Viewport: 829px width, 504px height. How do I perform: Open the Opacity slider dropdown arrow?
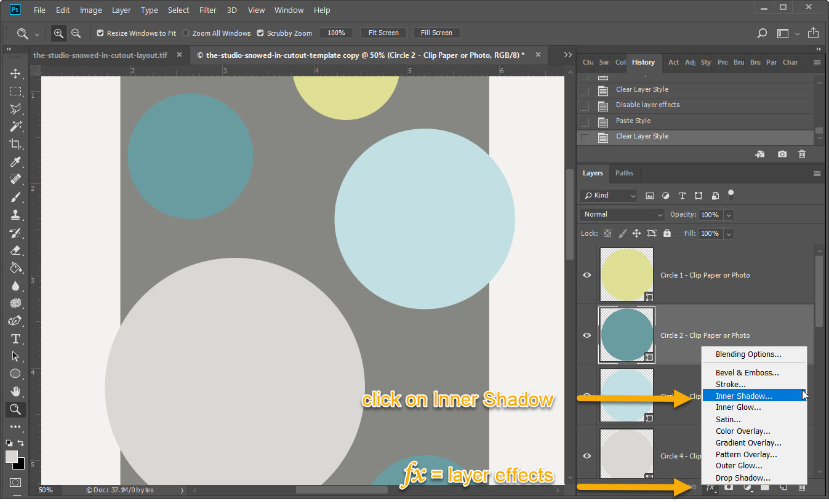[x=729, y=215]
